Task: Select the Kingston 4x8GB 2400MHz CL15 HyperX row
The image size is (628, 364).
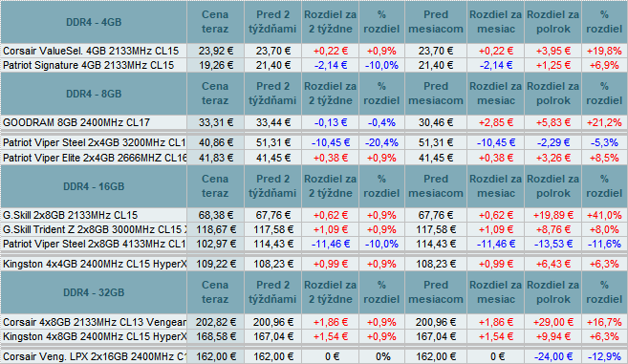Action: (x=314, y=336)
